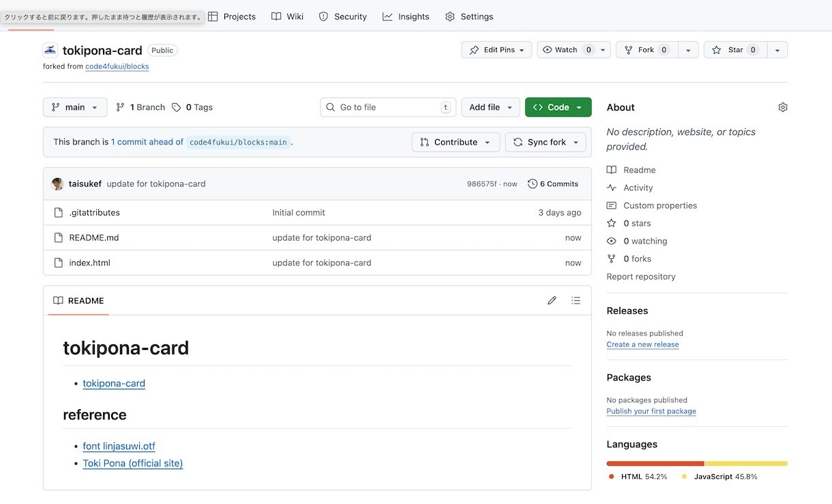Open the Wiki tab
Viewport: 832px width, 504px height.
point(287,16)
